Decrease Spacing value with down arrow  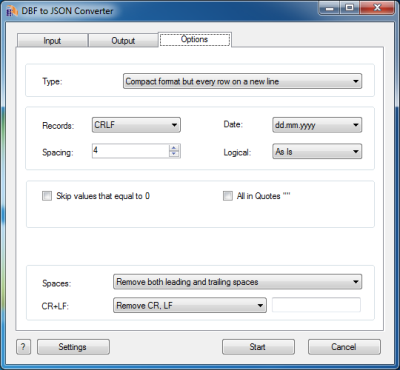tap(174, 154)
